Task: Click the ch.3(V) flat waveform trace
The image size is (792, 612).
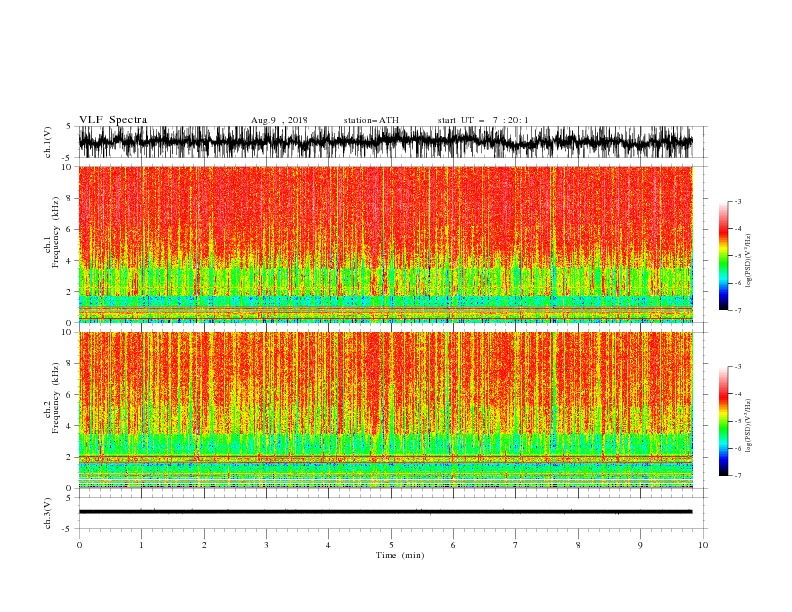Action: pos(385,512)
